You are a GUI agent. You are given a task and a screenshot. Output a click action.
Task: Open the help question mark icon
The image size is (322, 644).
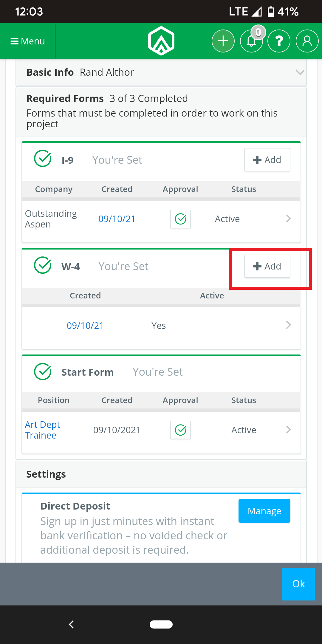tap(279, 41)
